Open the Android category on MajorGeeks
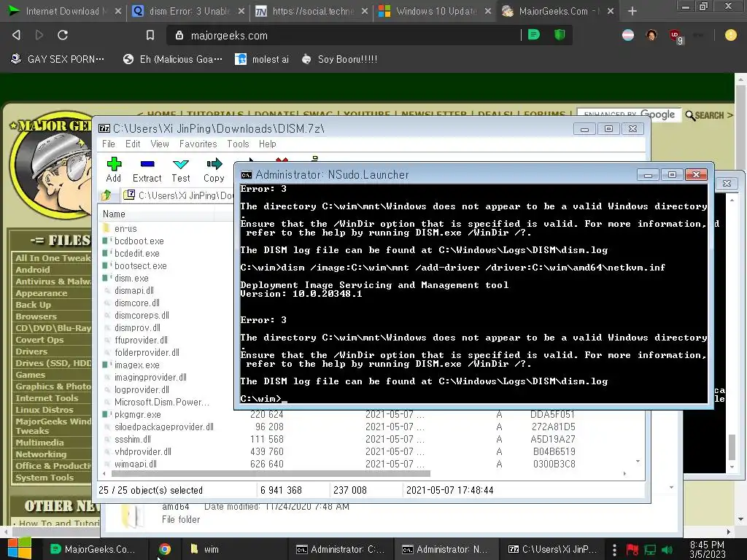The image size is (747, 560). point(32,270)
